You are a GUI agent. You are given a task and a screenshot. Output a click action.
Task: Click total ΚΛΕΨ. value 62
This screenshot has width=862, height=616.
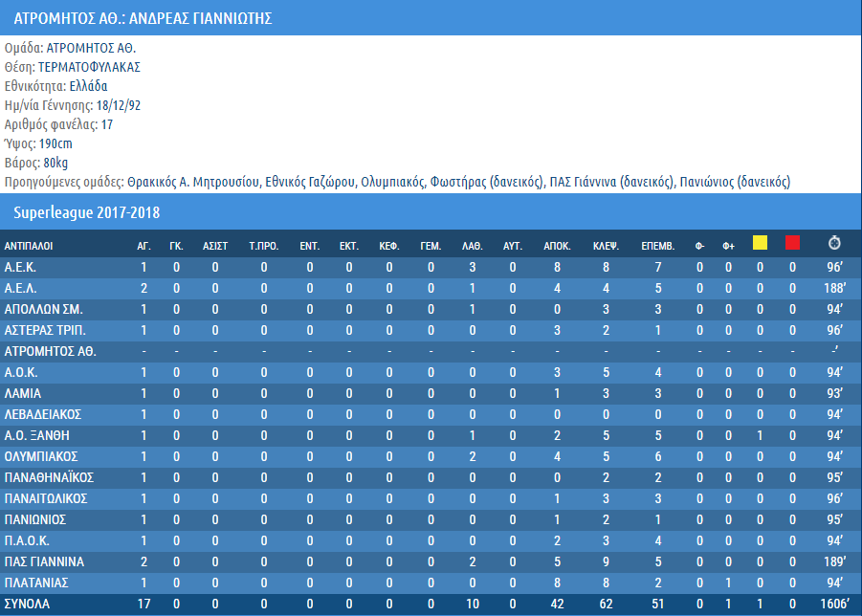point(606,604)
